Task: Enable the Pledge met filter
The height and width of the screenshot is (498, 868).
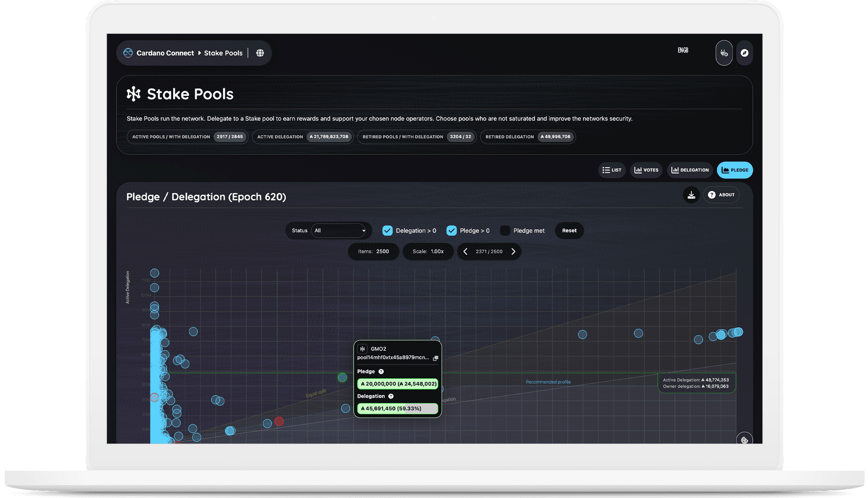Action: [505, 230]
